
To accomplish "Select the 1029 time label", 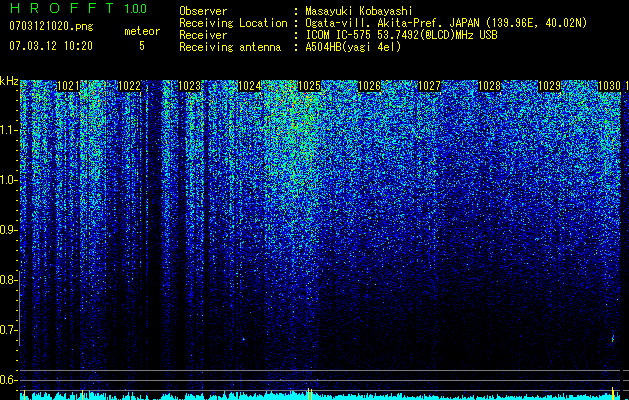I will click(x=549, y=86).
